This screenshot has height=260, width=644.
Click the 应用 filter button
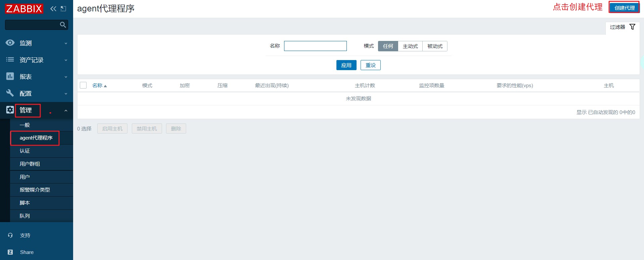point(346,65)
